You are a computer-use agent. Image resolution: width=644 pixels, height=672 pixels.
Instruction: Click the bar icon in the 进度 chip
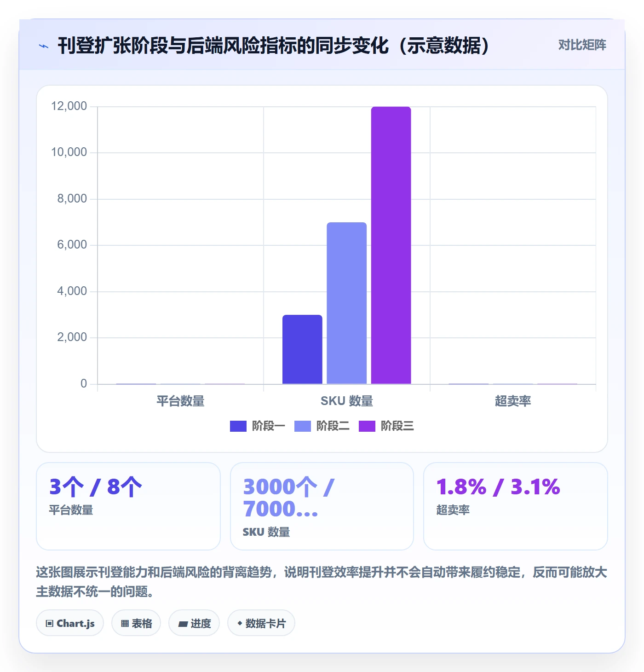pyautogui.click(x=183, y=624)
